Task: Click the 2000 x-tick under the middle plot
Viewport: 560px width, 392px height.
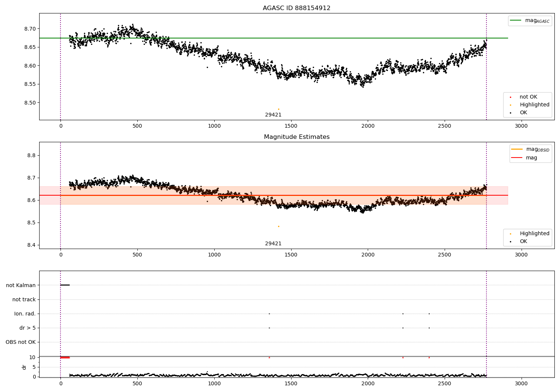Action: [368, 255]
